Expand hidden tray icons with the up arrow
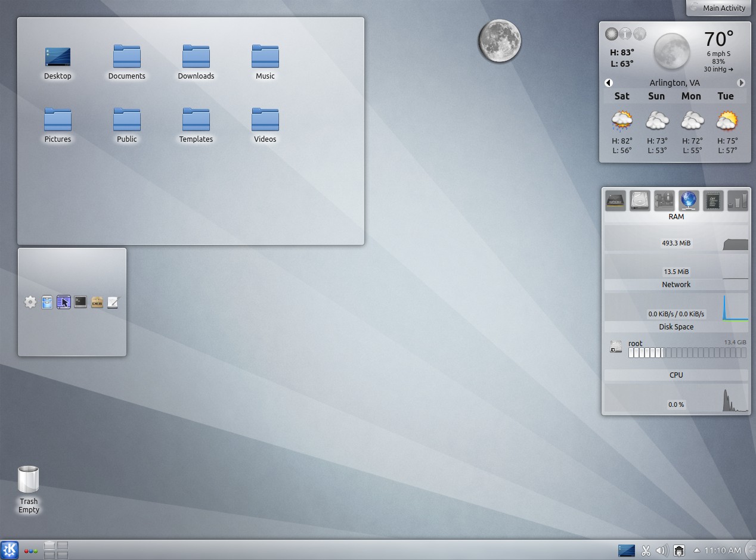 point(696,550)
